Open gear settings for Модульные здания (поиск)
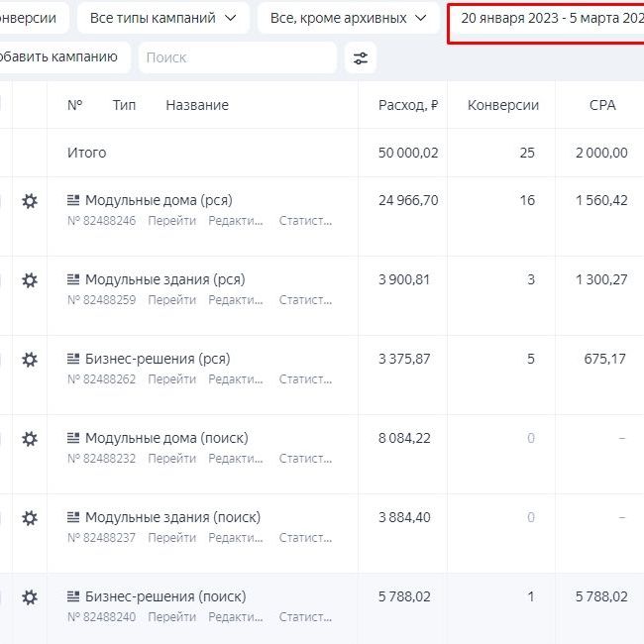This screenshot has width=644, height=644. (30, 518)
